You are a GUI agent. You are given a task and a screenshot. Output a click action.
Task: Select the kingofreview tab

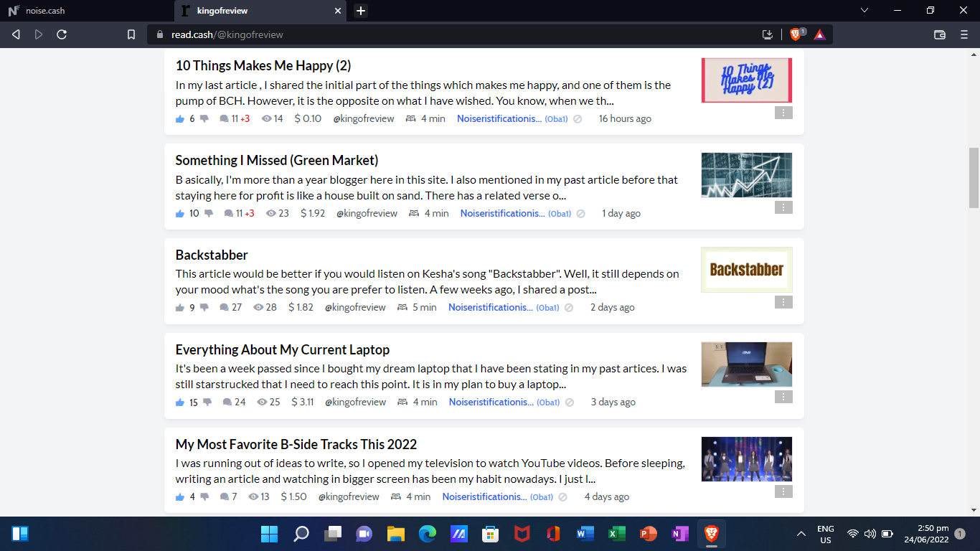[x=260, y=11]
